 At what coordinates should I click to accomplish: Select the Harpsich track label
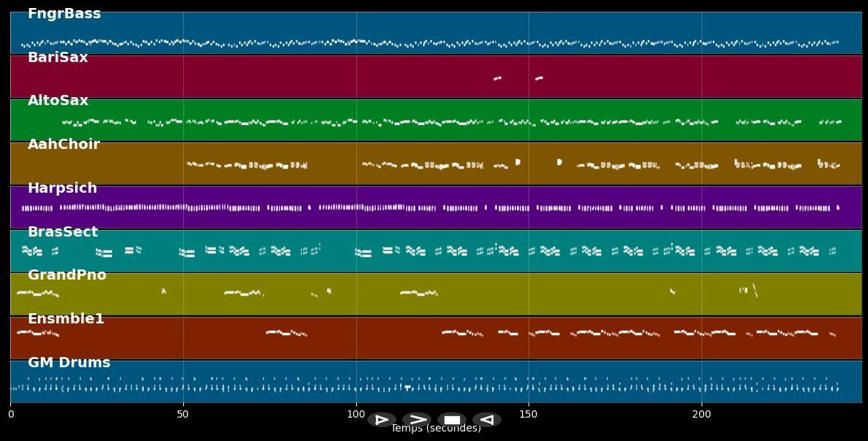[62, 188]
